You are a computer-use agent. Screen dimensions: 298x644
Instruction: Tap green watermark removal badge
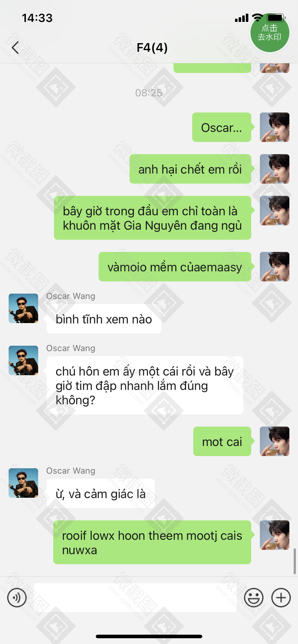(270, 32)
